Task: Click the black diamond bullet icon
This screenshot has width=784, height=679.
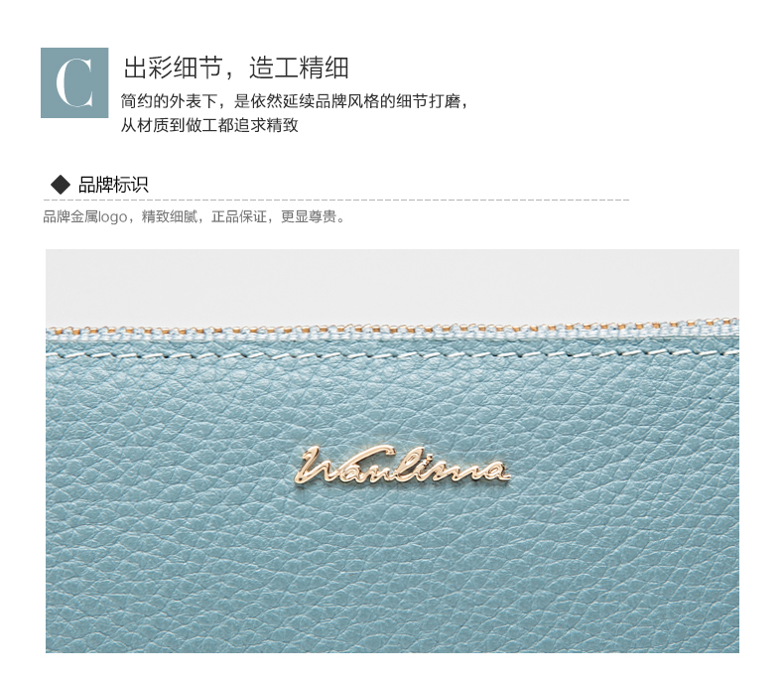Action: [x=61, y=185]
